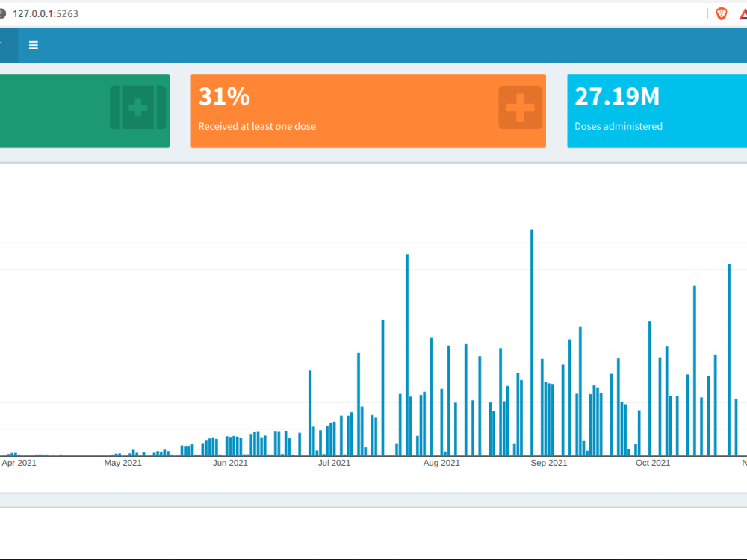Click the tallest bar near Sep 2021

(x=531, y=336)
